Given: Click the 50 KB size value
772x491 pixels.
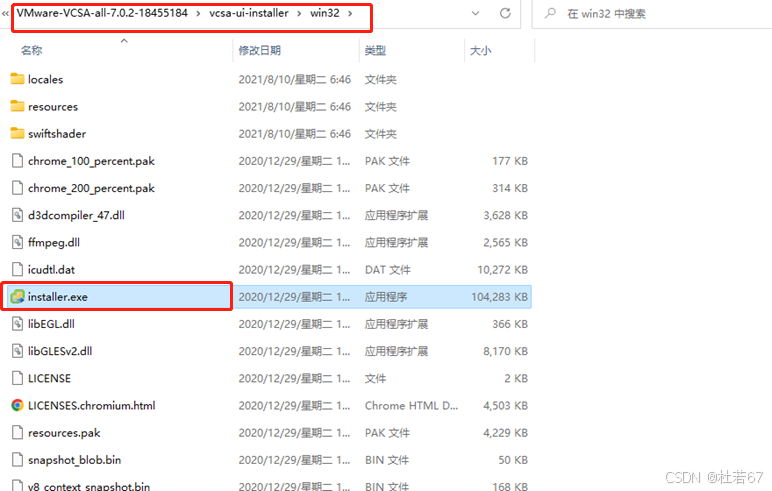Looking at the screenshot, I should (x=513, y=460).
